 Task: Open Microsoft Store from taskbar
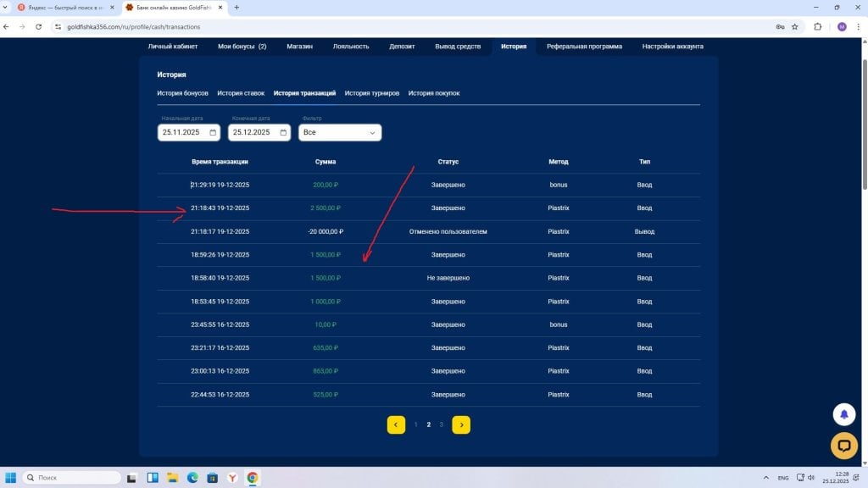pos(213,478)
